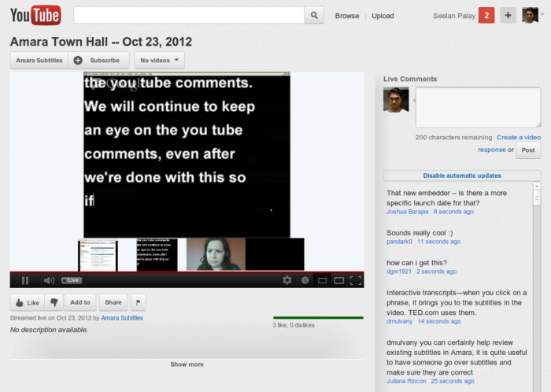Enter fullscreen mode

point(356,280)
